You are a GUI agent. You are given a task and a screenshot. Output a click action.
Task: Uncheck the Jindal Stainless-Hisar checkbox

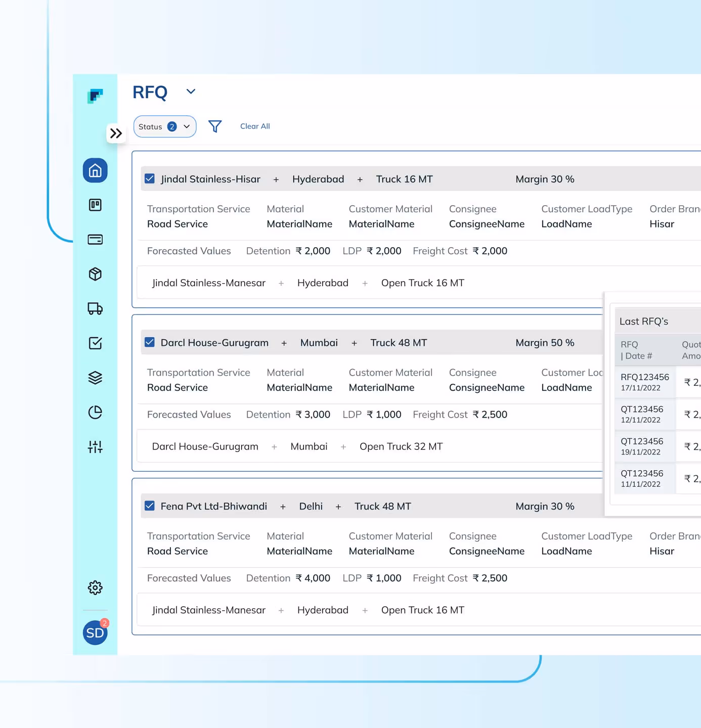[150, 178]
